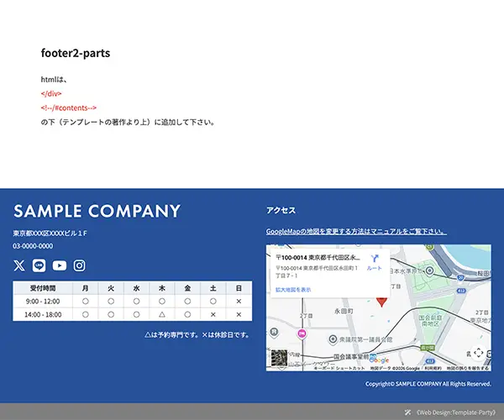The height and width of the screenshot is (420, 504).
Task: Open the X (Twitter) social icon
Action: pyautogui.click(x=19, y=265)
